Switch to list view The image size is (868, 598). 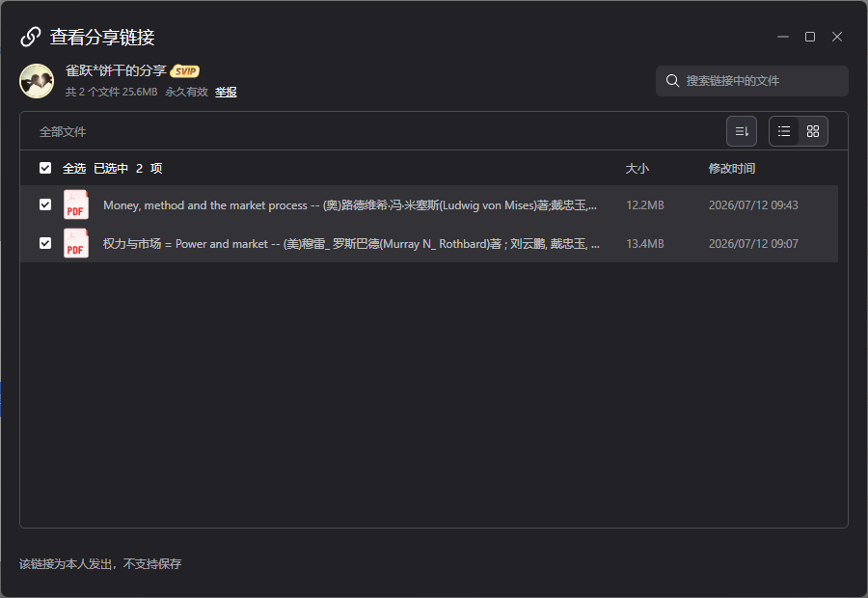[784, 131]
